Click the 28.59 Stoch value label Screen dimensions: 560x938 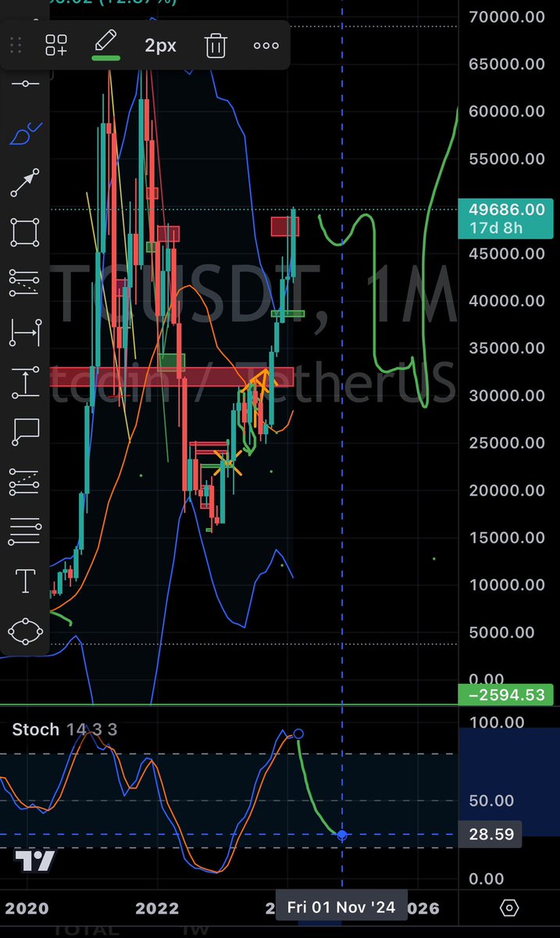pos(492,834)
